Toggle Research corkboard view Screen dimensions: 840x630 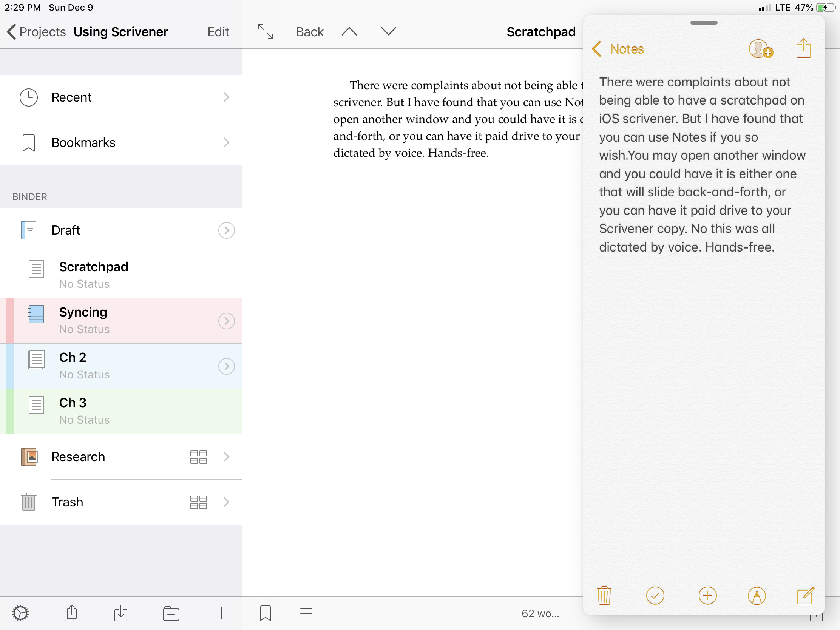coord(198,457)
